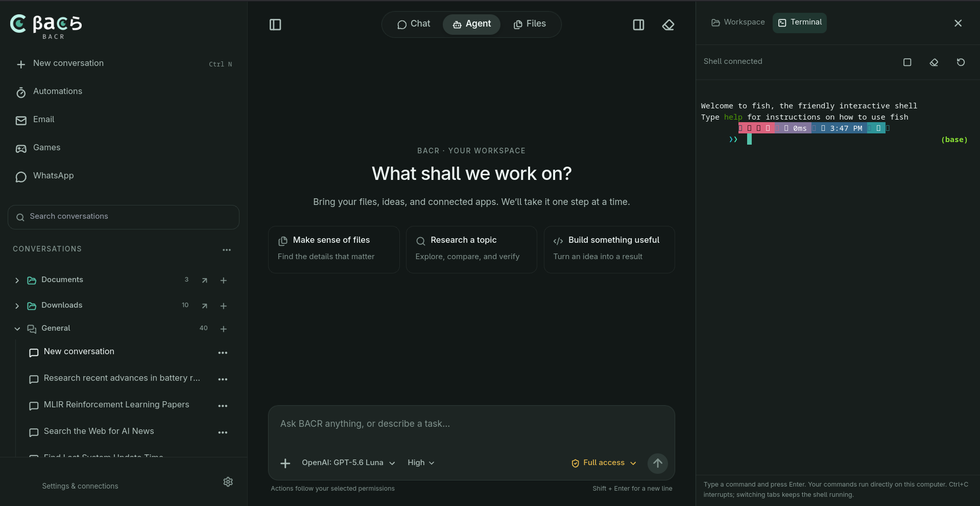The image size is (980, 506).
Task: Switch to the Agent tab
Action: pos(471,24)
